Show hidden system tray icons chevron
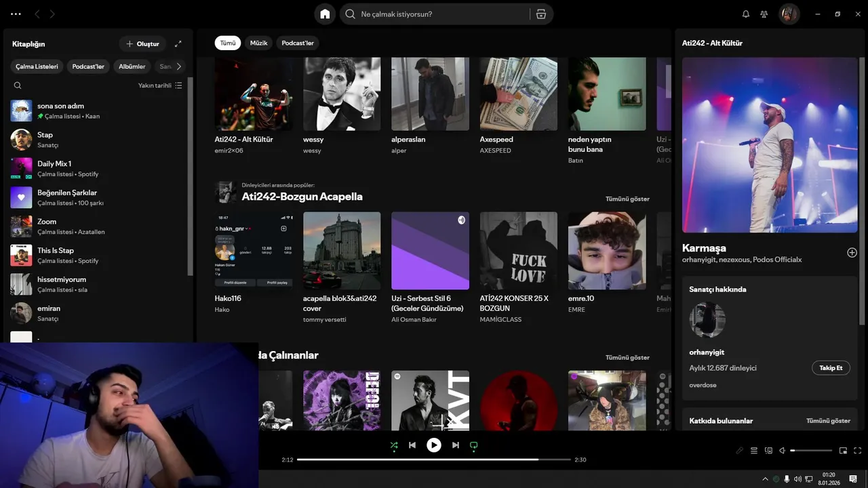The width and height of the screenshot is (868, 488). tap(766, 479)
